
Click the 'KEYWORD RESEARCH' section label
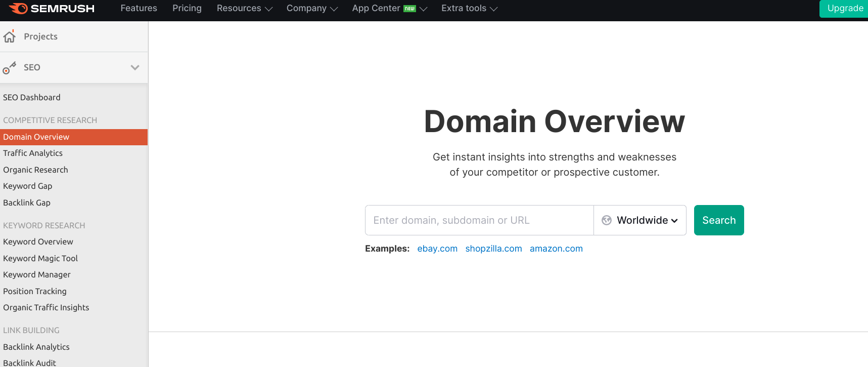coord(44,225)
